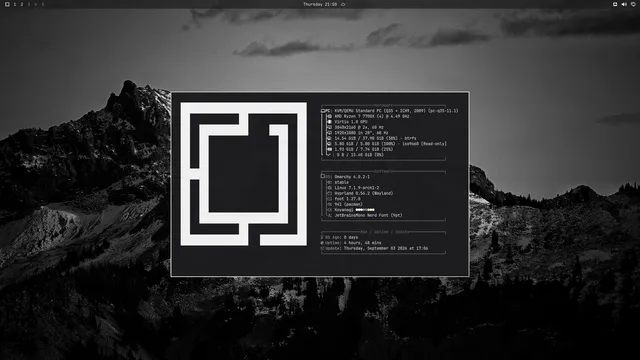Select the btrfs disk usage line
The image size is (640, 360).
tap(375, 138)
